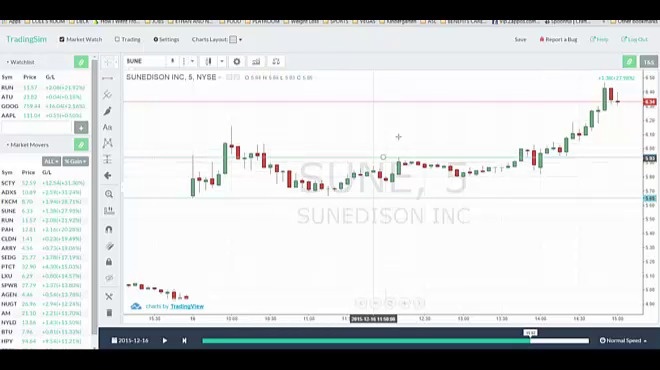Open the Normal Speed dropdown

pyautogui.click(x=623, y=341)
